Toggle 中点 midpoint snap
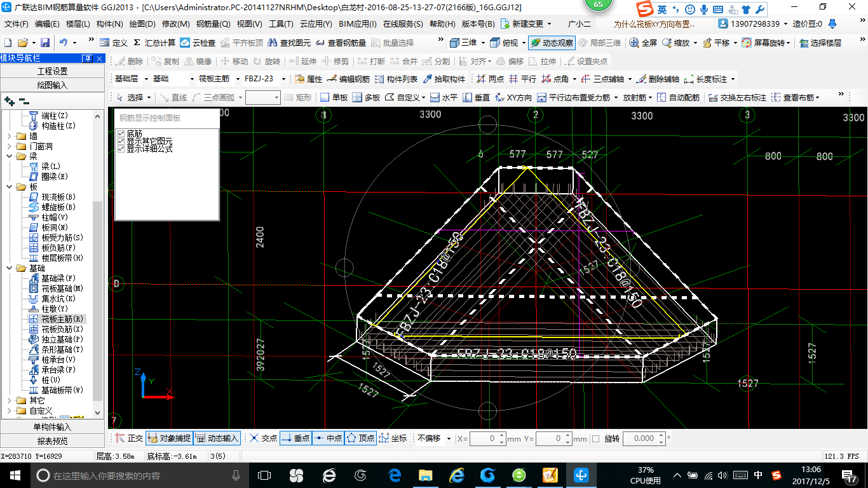This screenshot has height=488, width=868. (x=328, y=438)
